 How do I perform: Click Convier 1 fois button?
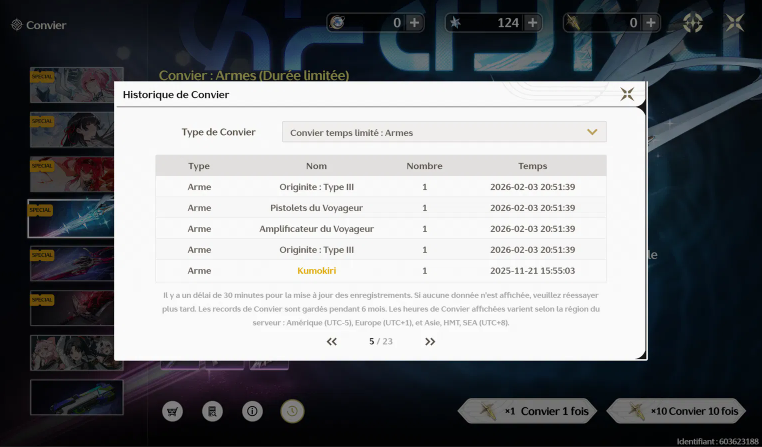527,411
